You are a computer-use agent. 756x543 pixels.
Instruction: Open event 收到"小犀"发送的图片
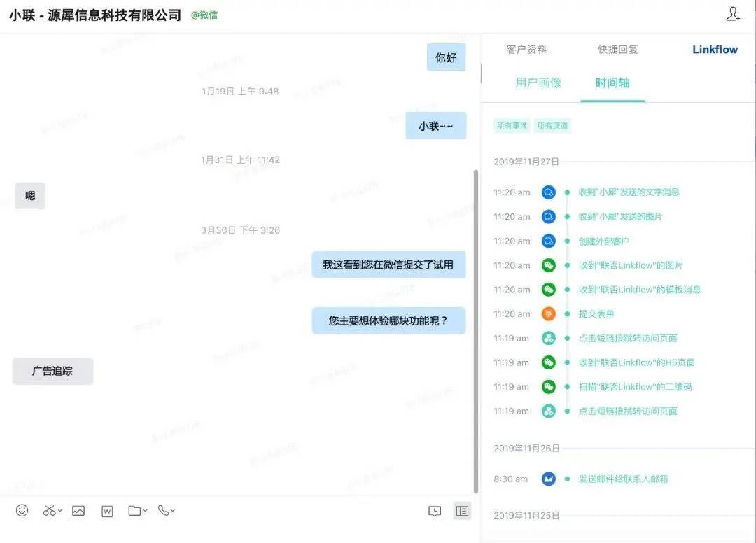(x=620, y=217)
